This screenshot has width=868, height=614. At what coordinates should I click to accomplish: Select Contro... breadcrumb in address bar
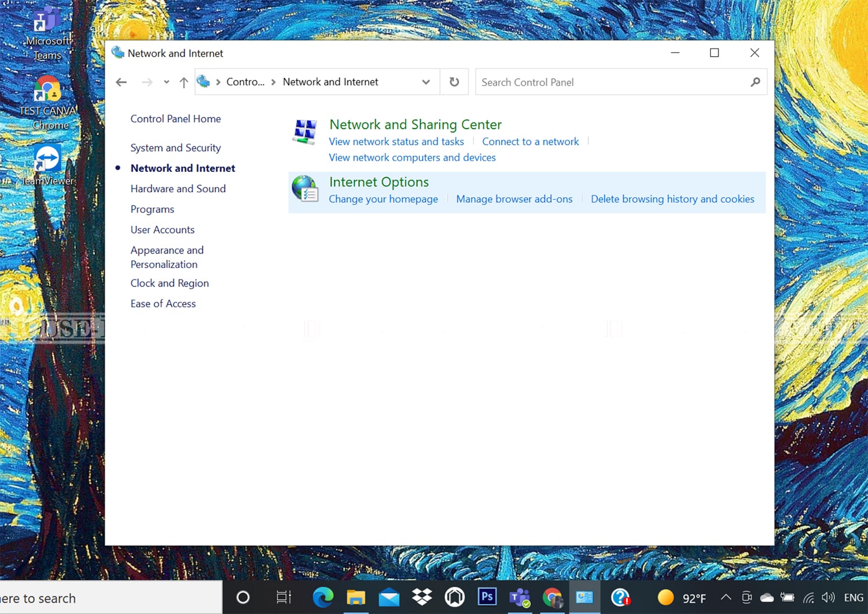pyautogui.click(x=245, y=82)
